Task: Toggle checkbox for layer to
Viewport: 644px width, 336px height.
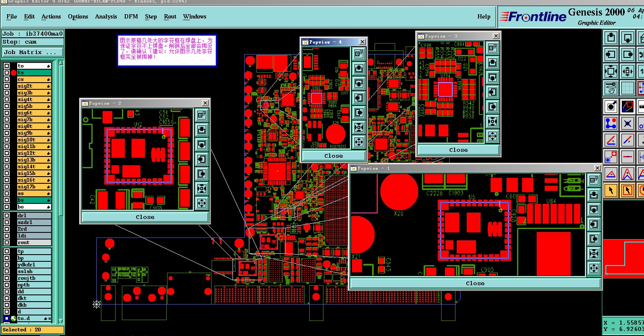Action: [x=7, y=66]
